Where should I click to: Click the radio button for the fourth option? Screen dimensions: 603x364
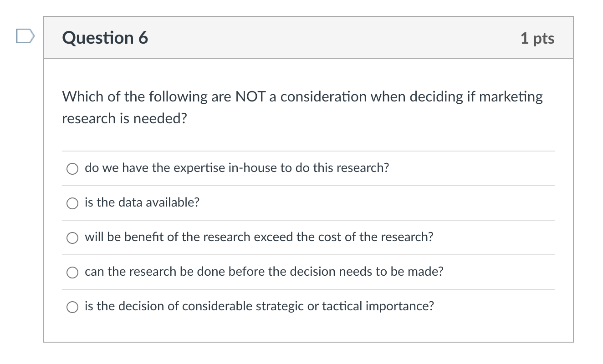pos(72,272)
